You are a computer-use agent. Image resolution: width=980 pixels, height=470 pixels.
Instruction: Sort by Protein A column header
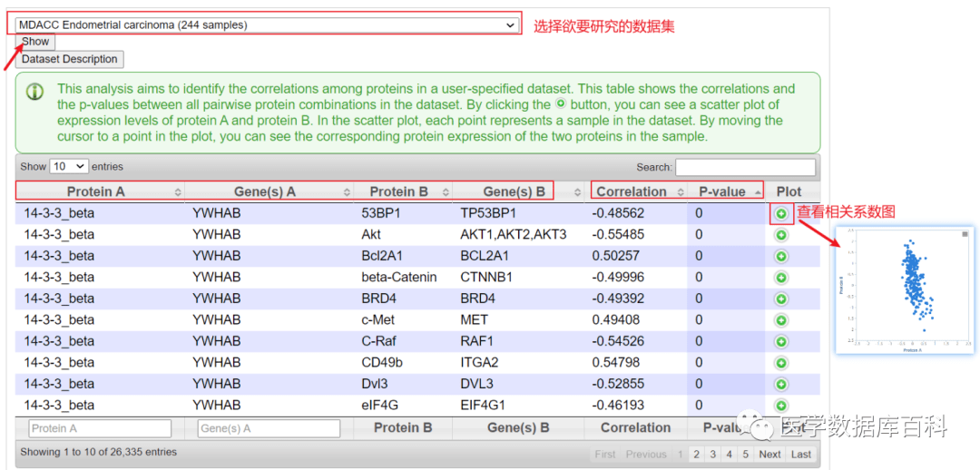102,191
